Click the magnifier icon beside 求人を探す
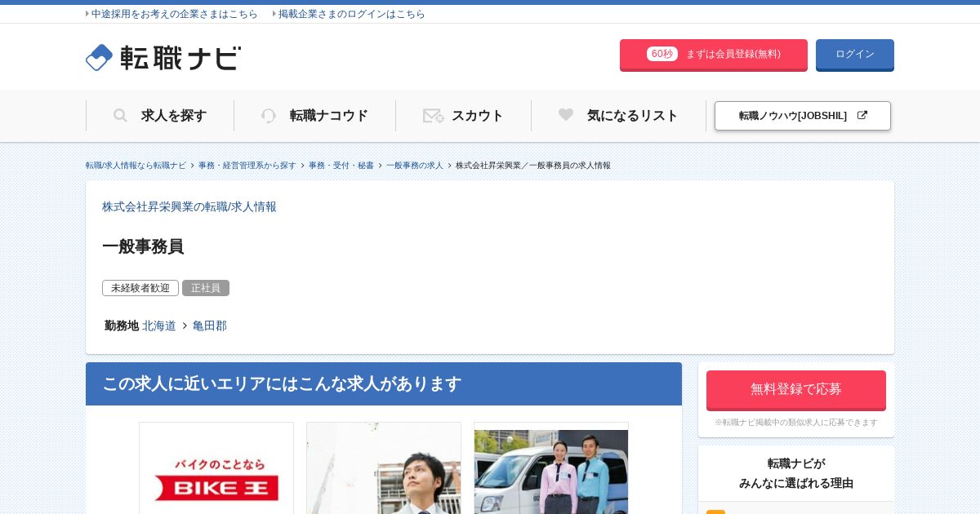Screen dimensions: 980x514 (x=120, y=116)
